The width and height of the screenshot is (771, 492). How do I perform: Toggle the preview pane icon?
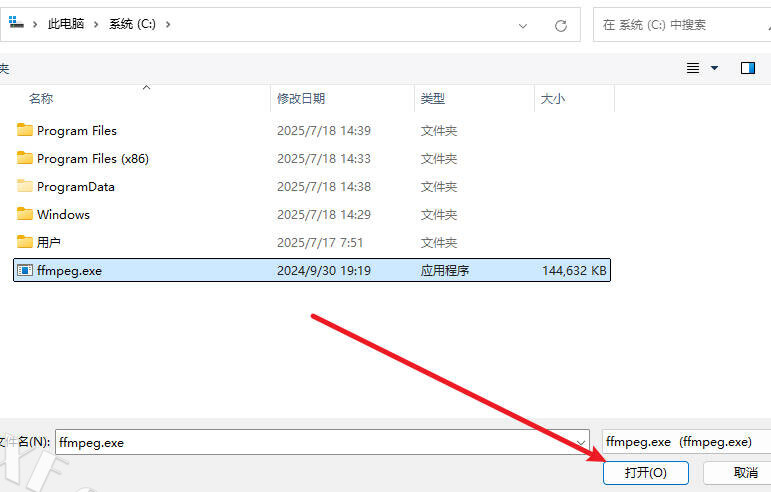748,68
